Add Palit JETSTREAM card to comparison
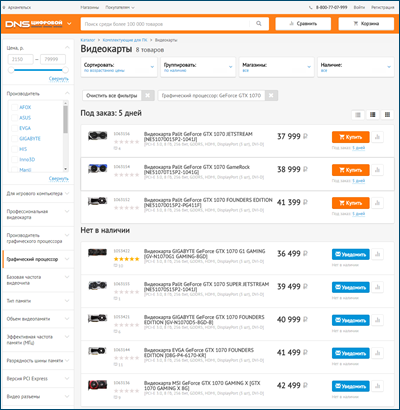This screenshot has width=400, height=410. coord(377,137)
